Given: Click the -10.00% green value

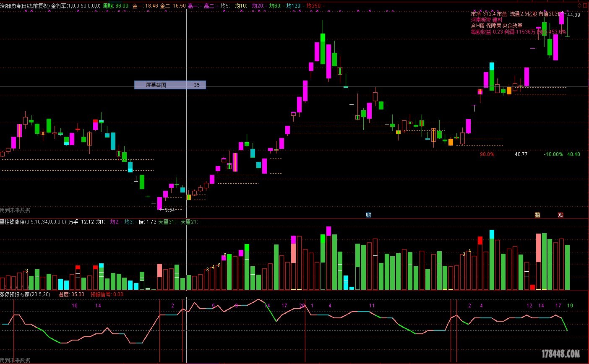Looking at the screenshot, I should point(553,154).
